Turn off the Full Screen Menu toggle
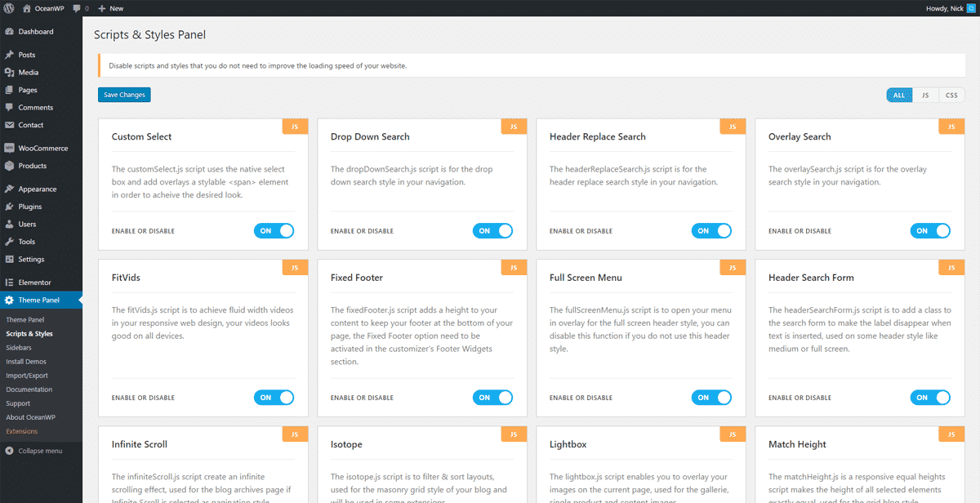Image resolution: width=980 pixels, height=503 pixels. click(x=711, y=398)
